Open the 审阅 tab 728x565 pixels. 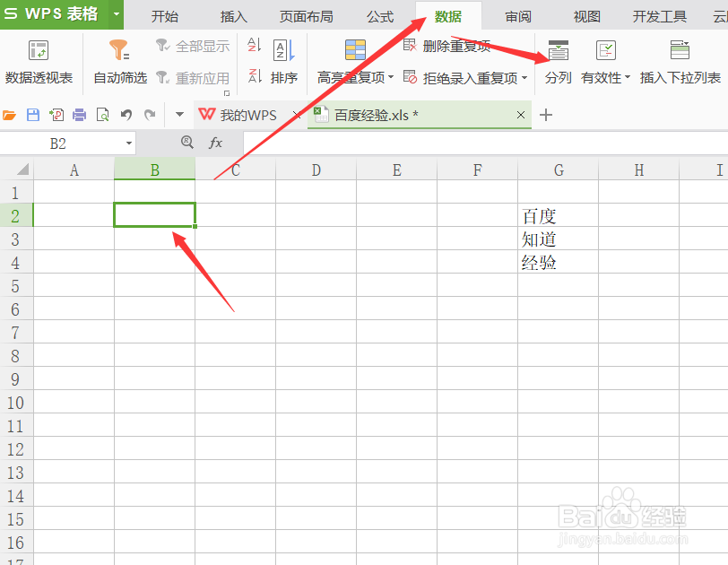pyautogui.click(x=518, y=17)
